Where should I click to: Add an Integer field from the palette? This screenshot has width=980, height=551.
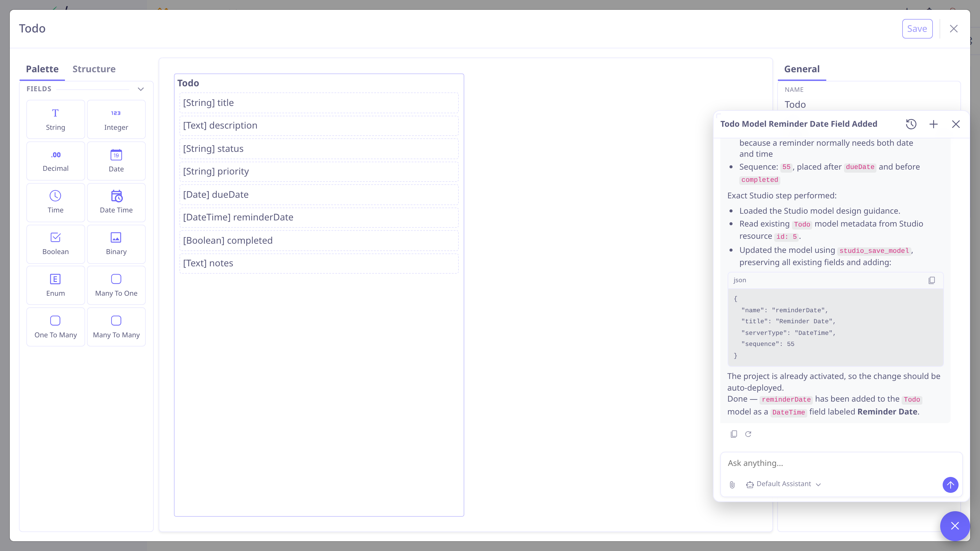pyautogui.click(x=116, y=119)
